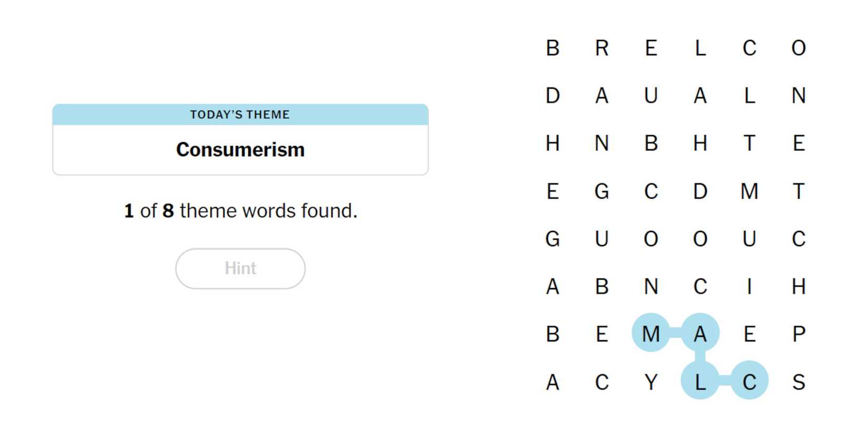This screenshot has height=434, width=868.
Task: Click the highlighted letter C in bottom row
Action: 749,381
